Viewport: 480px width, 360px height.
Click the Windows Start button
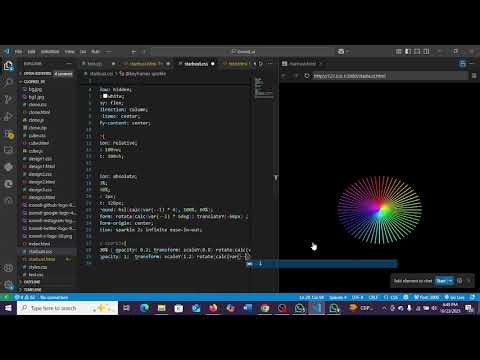8,308
